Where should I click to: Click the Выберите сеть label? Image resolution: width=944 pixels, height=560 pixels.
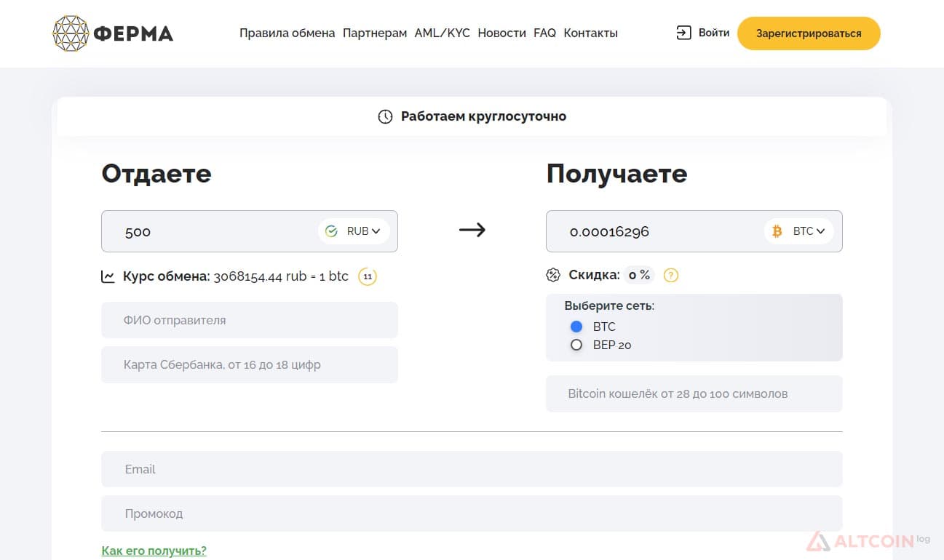point(609,306)
